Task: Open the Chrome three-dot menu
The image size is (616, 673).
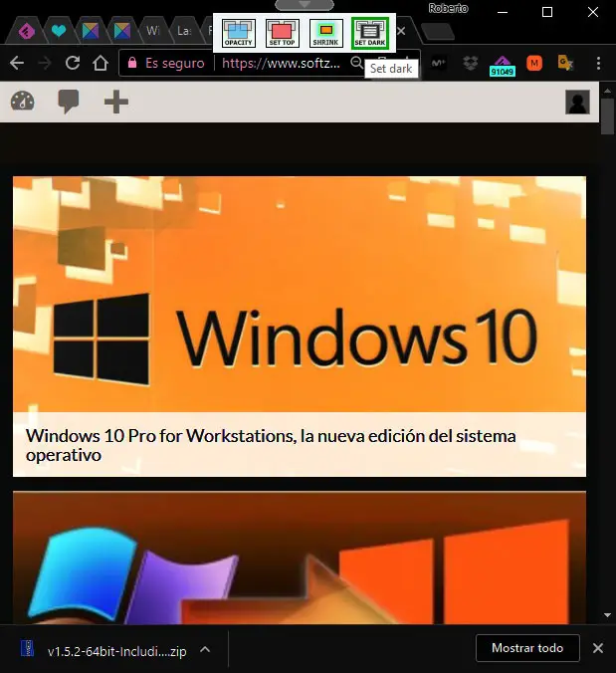Action: [x=598, y=63]
